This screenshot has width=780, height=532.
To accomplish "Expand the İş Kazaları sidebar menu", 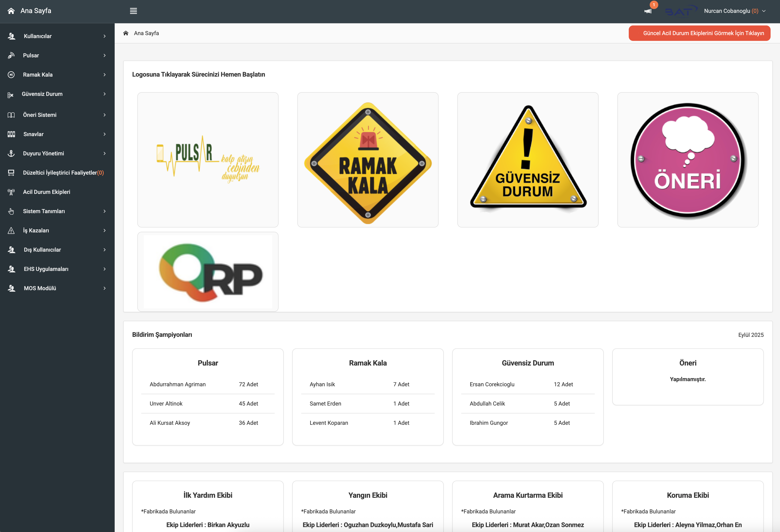I will coord(36,230).
